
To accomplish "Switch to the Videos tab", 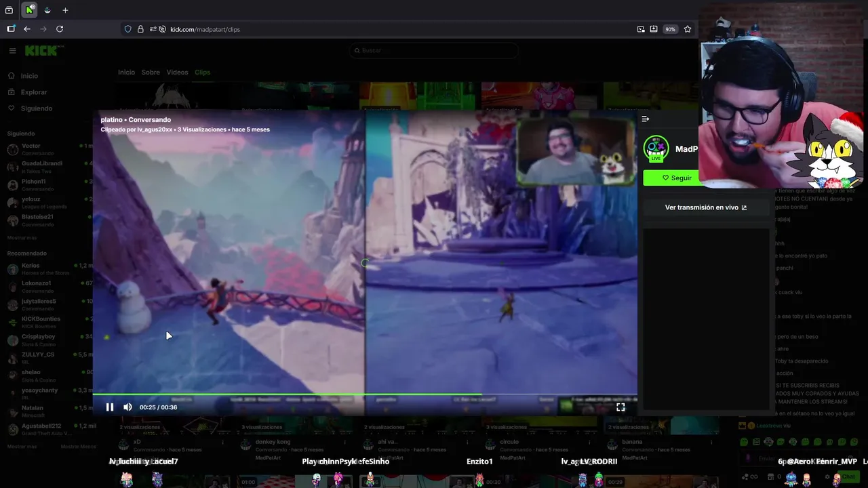I will click(x=177, y=73).
